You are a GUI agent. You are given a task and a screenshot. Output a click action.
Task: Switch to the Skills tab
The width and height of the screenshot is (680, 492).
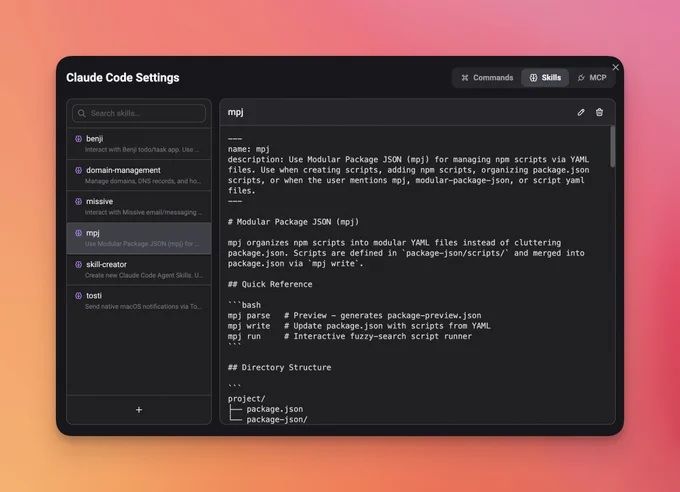(545, 78)
